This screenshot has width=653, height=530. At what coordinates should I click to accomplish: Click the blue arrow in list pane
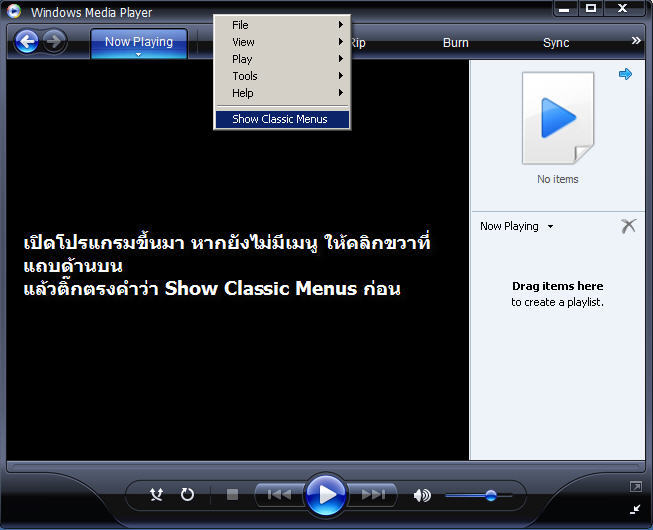(x=626, y=74)
